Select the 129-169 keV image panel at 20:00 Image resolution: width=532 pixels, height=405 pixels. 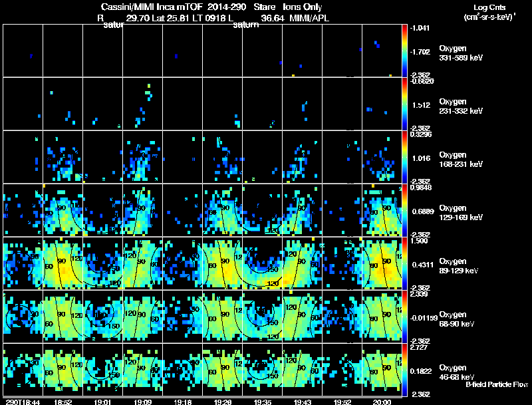point(382,210)
